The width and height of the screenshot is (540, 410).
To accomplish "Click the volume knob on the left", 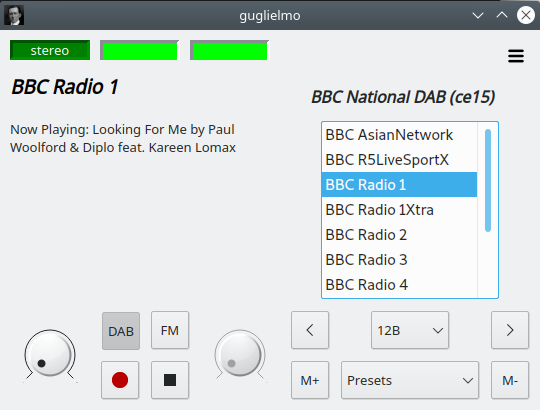I will click(50, 355).
